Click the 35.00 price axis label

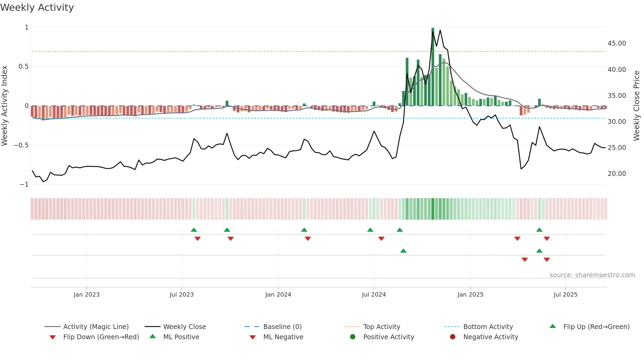tap(617, 95)
